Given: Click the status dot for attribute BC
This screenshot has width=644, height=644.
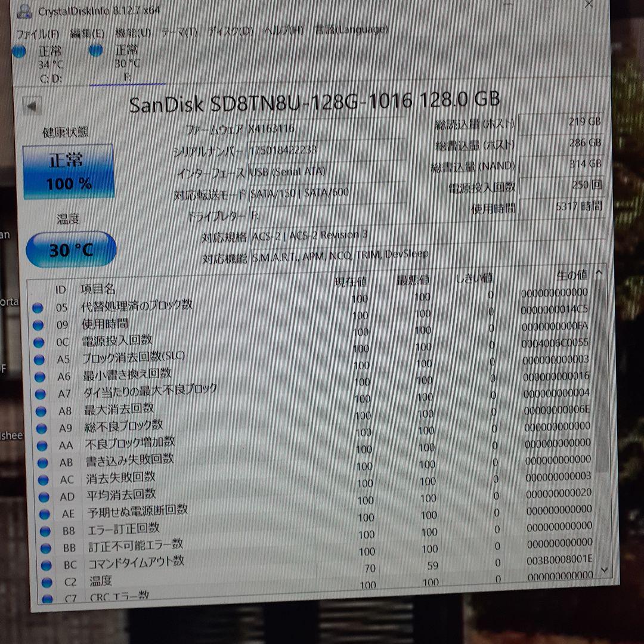Looking at the screenshot, I should (47, 566).
